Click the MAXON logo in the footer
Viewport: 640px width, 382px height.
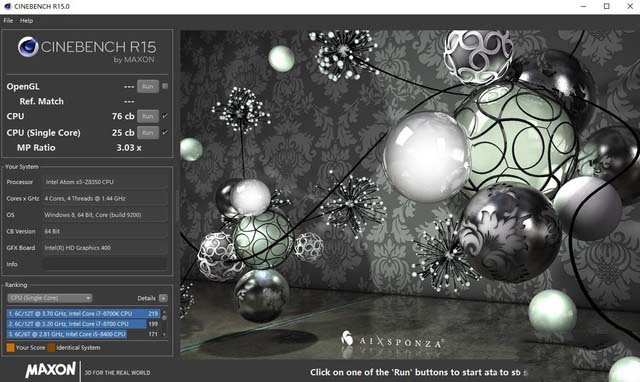coord(51,370)
